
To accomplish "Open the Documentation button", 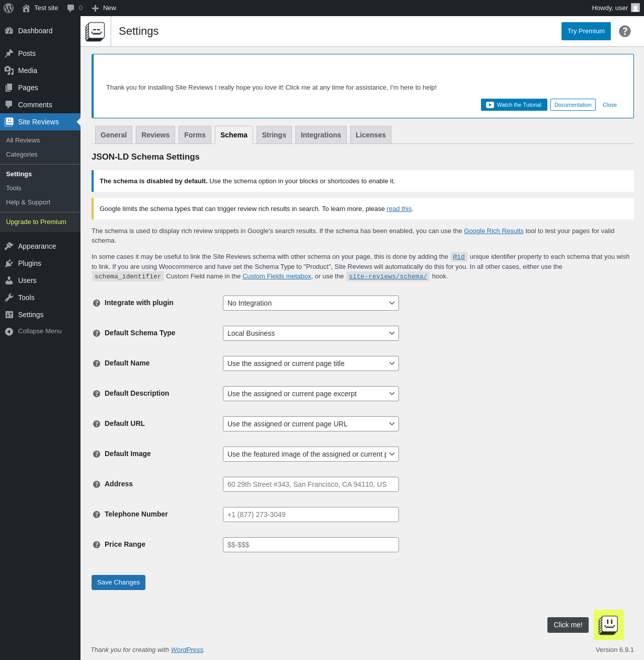I will (x=573, y=105).
